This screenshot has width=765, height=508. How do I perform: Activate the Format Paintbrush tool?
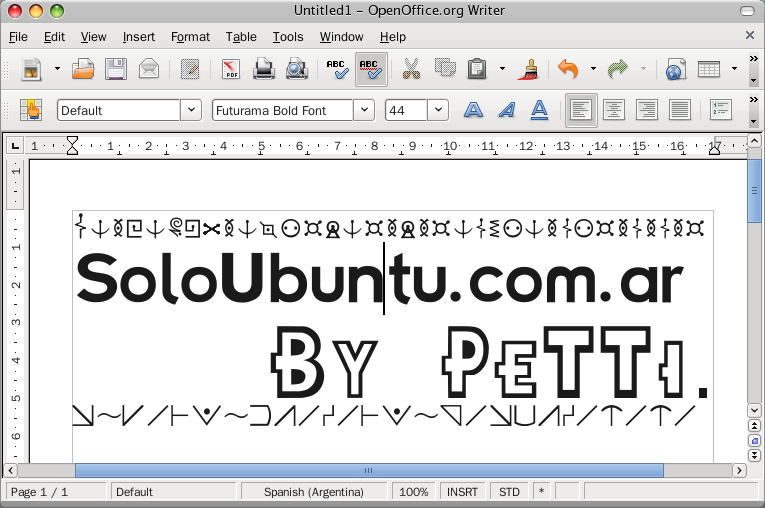click(x=528, y=69)
